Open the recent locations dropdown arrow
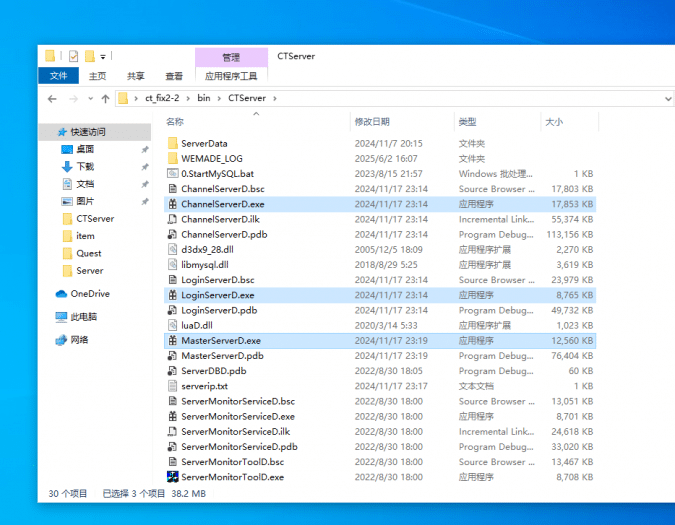675x525 pixels. [x=90, y=99]
